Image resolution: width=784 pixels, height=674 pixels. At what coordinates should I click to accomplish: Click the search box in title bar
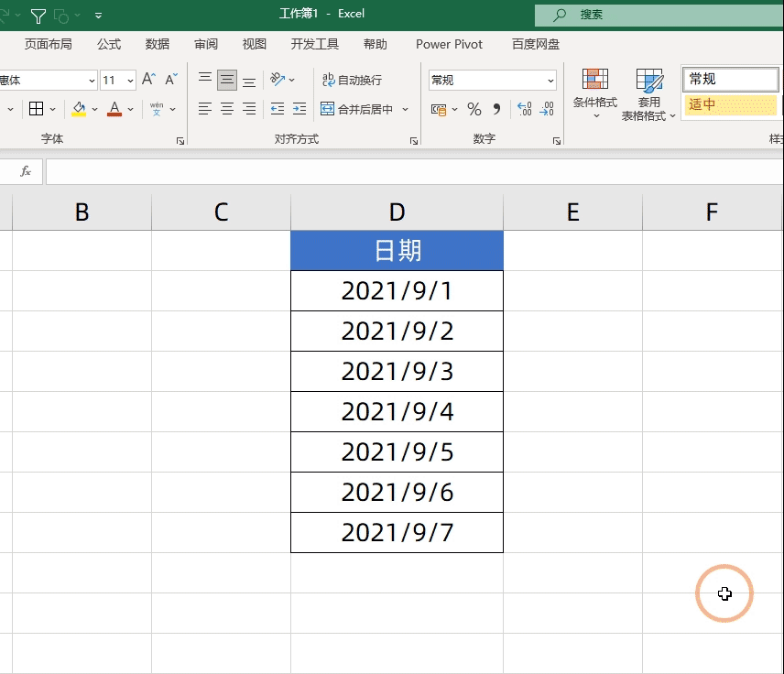pos(659,15)
